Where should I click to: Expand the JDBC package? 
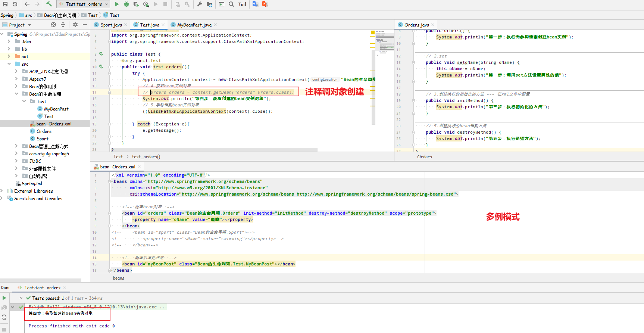16,161
